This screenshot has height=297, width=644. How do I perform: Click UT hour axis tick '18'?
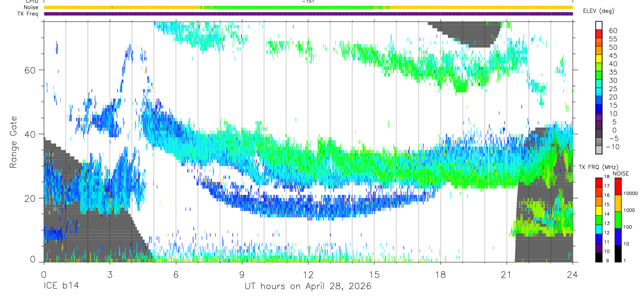coord(440,274)
